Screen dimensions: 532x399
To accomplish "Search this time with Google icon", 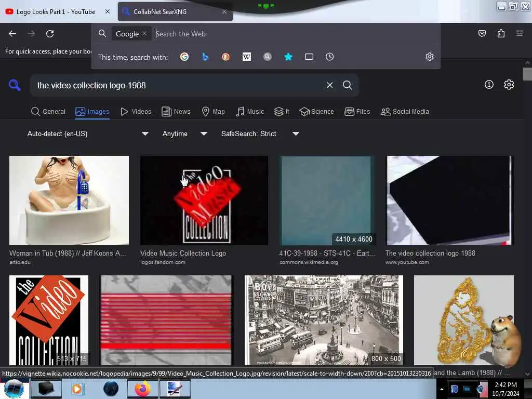I will (184, 57).
